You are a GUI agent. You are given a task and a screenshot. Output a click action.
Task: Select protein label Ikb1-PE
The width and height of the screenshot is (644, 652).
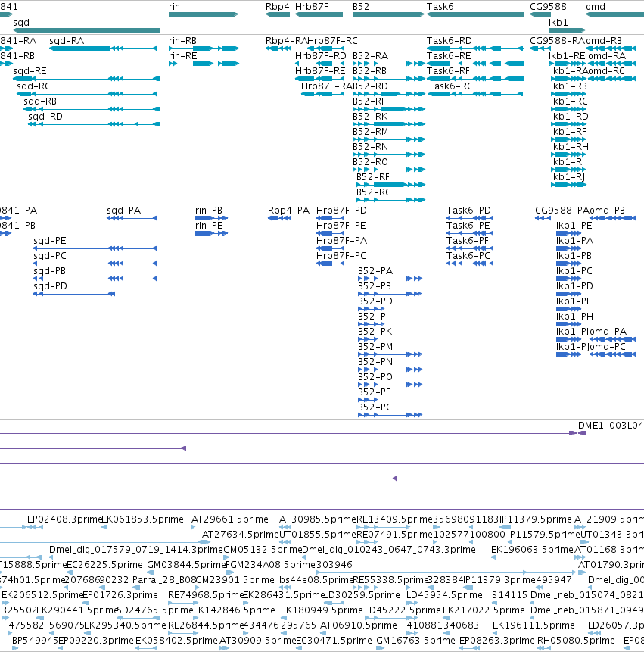(x=574, y=226)
